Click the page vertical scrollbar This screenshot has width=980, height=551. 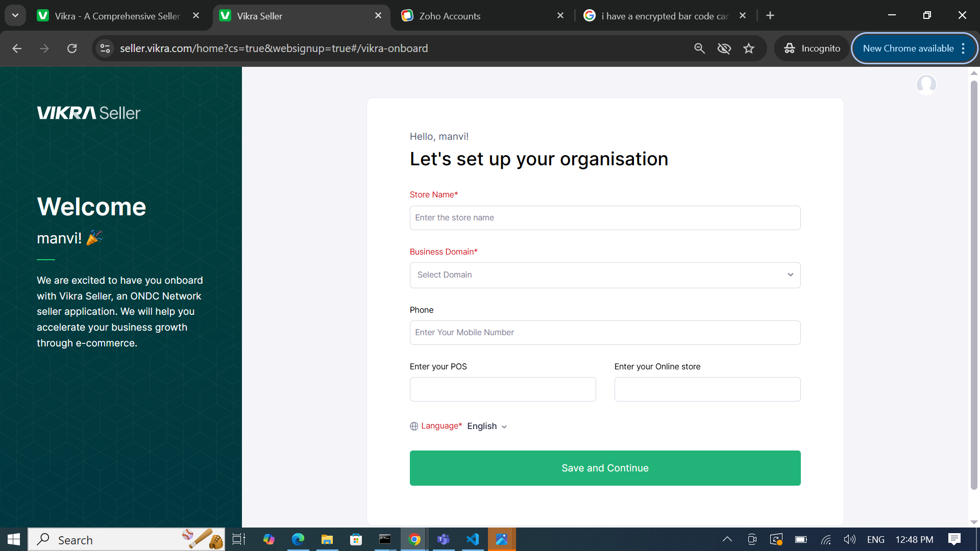(974, 286)
